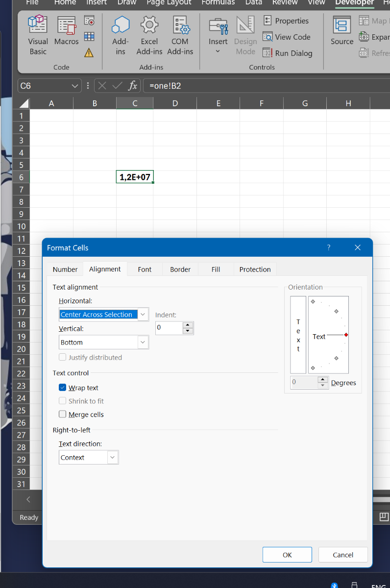Select row 3 header
The width and height of the screenshot is (390, 588).
point(21,140)
